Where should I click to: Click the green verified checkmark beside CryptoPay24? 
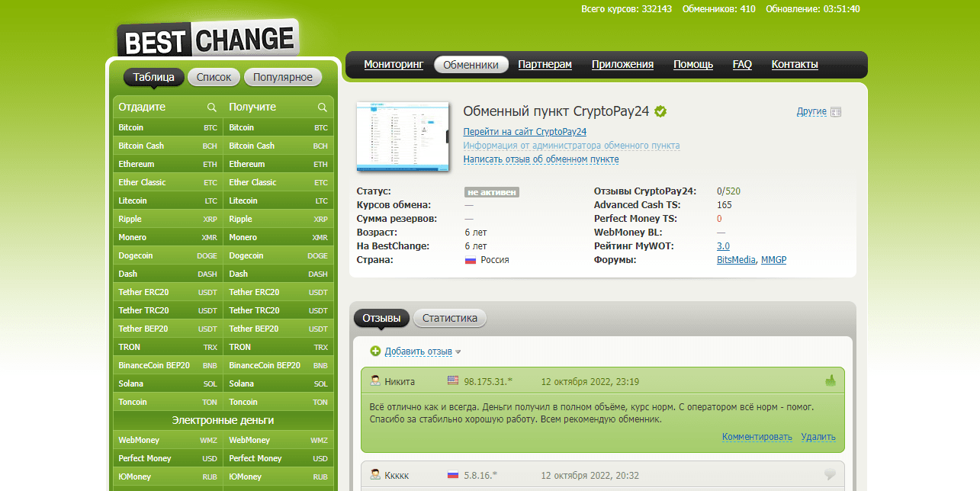pos(660,111)
